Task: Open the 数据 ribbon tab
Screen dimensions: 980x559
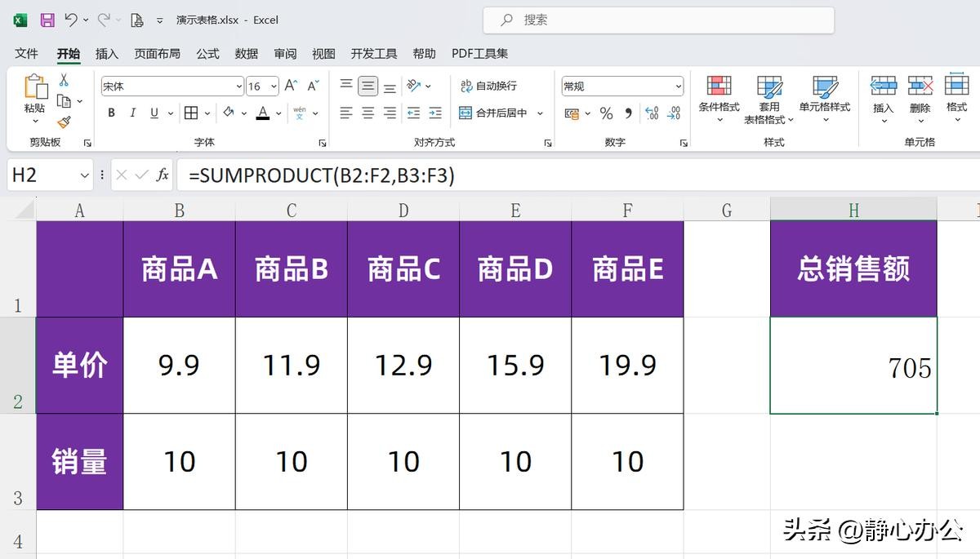Action: pos(246,53)
